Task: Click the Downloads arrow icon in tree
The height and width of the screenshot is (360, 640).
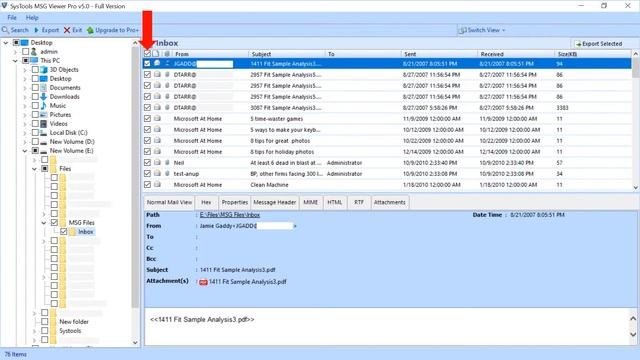Action: point(44,97)
